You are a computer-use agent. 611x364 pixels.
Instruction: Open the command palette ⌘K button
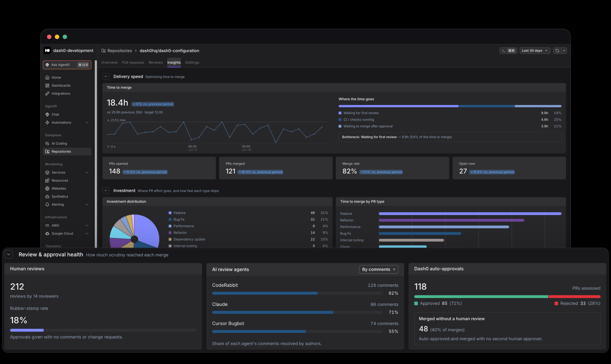(508, 51)
